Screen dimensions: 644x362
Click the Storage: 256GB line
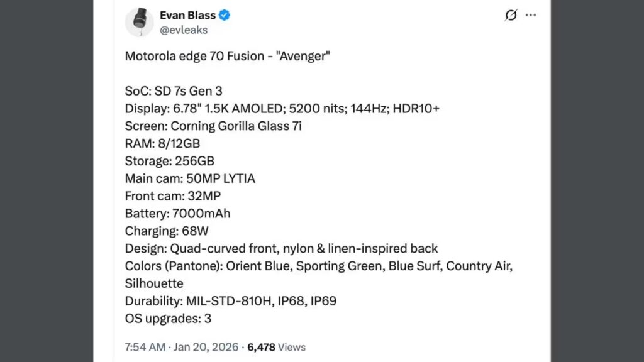pos(170,161)
